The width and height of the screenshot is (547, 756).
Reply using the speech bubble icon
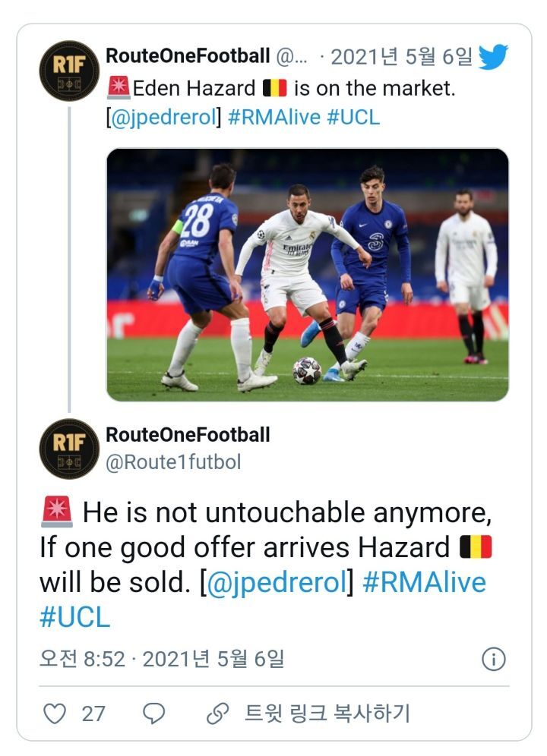pyautogui.click(x=154, y=713)
